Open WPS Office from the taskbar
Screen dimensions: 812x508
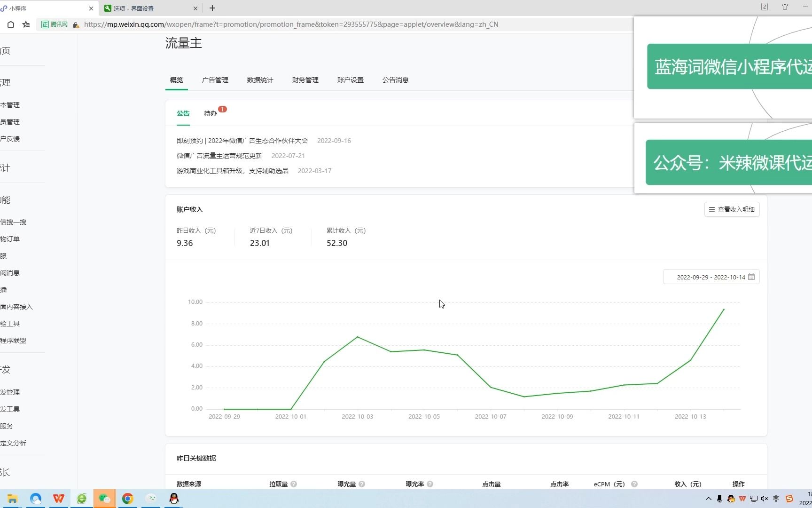59,499
